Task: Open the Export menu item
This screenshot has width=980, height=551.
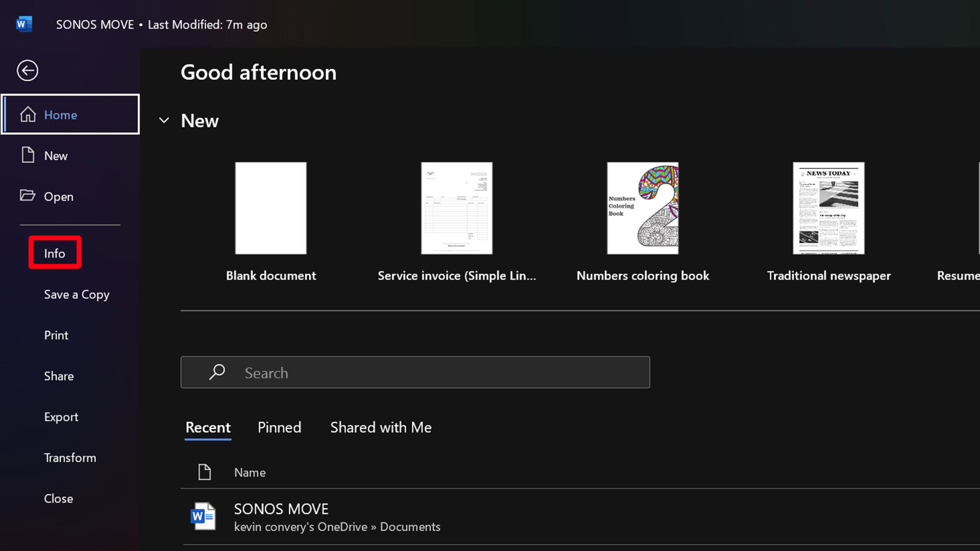Action: pos(61,417)
